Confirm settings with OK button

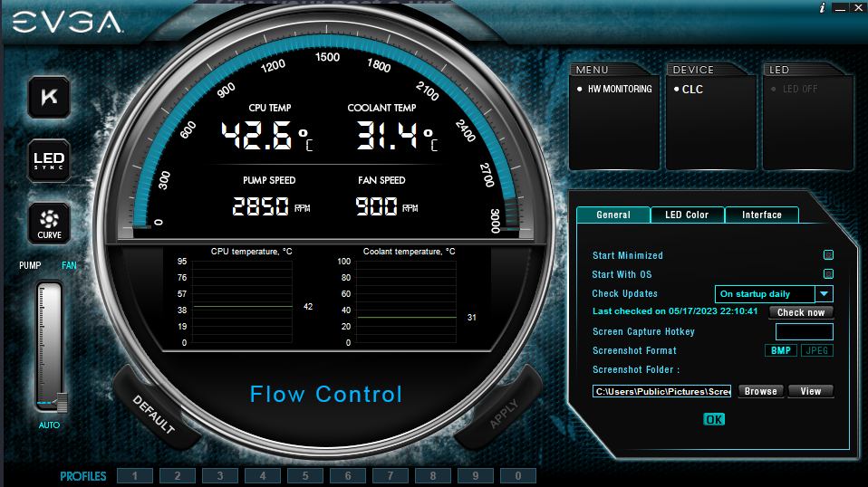tap(714, 419)
